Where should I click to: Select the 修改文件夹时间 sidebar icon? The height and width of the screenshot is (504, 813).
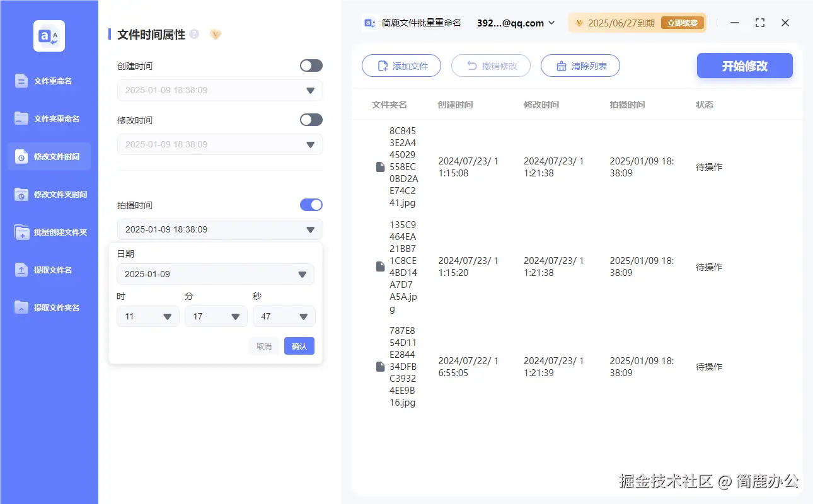pyautogui.click(x=49, y=194)
